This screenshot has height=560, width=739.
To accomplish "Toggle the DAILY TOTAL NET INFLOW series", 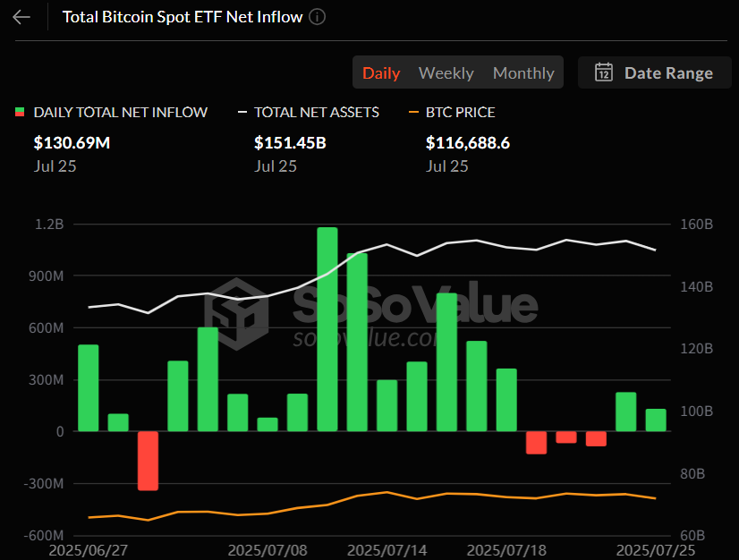I will pyautogui.click(x=111, y=112).
